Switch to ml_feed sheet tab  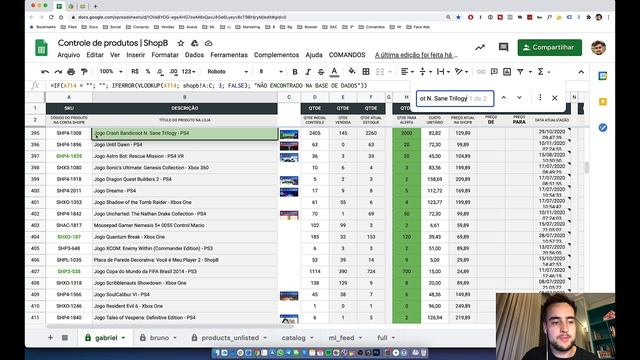(x=345, y=338)
